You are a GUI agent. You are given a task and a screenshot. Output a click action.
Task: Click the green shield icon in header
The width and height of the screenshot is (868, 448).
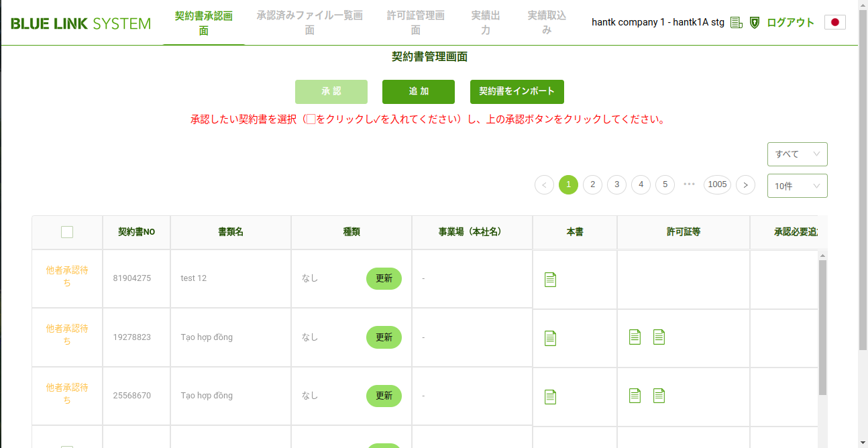[755, 23]
